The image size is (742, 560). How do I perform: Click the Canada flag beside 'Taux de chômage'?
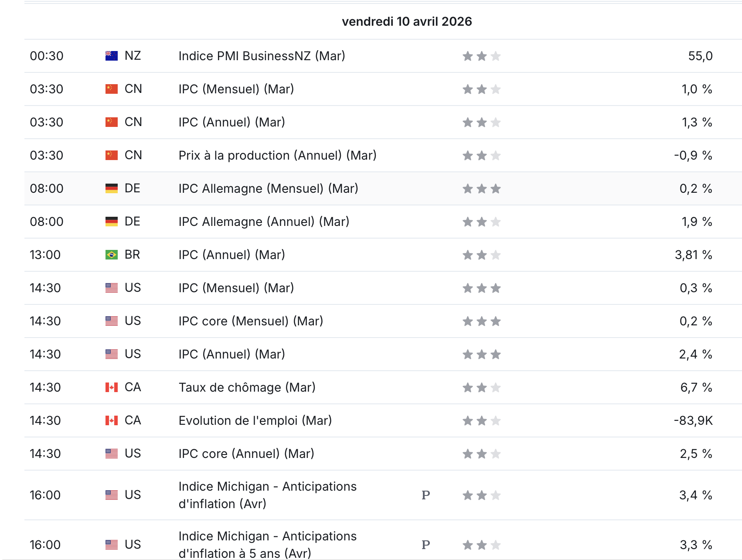112,387
